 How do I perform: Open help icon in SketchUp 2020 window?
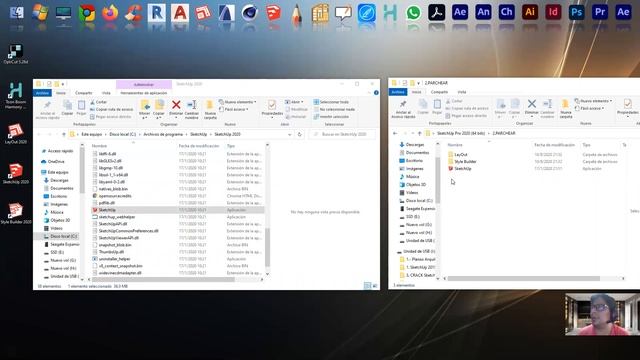pyautogui.click(x=376, y=93)
